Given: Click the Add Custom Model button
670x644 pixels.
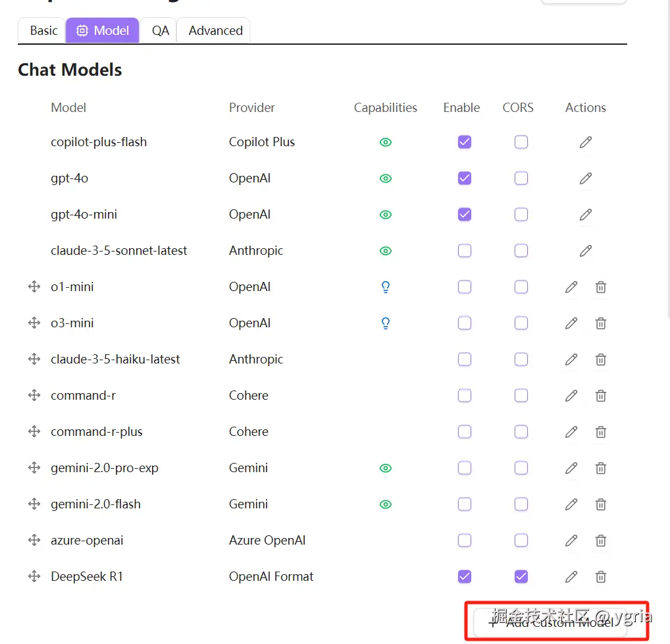Looking at the screenshot, I should (x=550, y=622).
